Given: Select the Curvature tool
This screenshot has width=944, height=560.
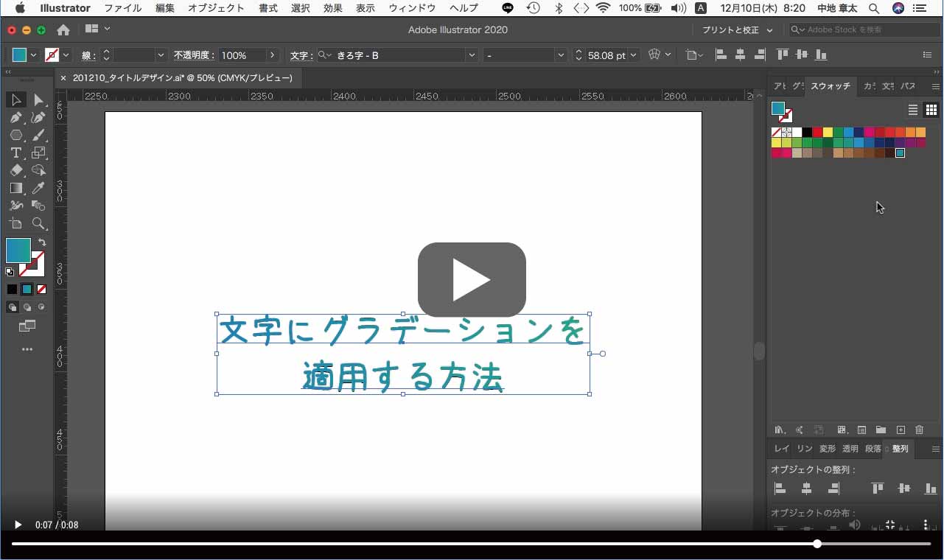Looking at the screenshot, I should click(x=38, y=117).
